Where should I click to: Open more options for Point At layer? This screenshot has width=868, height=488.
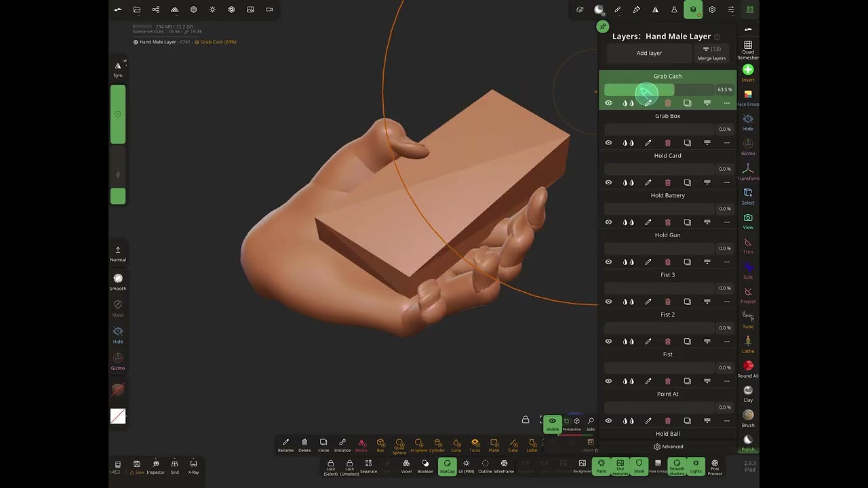click(x=727, y=420)
